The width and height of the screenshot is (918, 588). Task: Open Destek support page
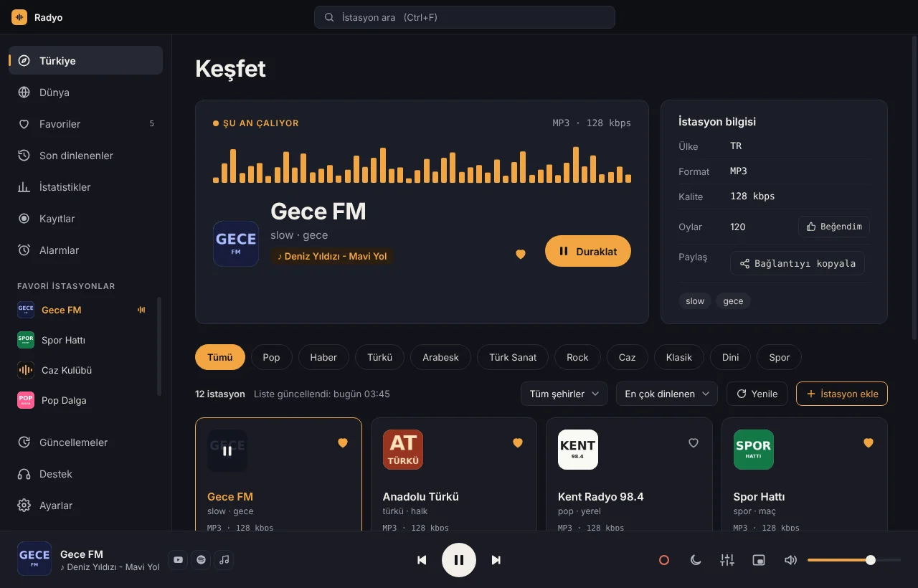(x=85, y=474)
